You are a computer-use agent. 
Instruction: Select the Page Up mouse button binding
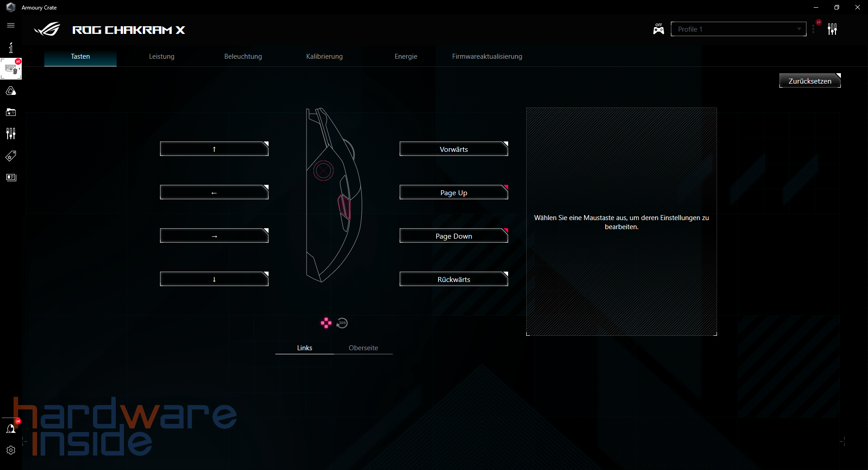pos(453,192)
